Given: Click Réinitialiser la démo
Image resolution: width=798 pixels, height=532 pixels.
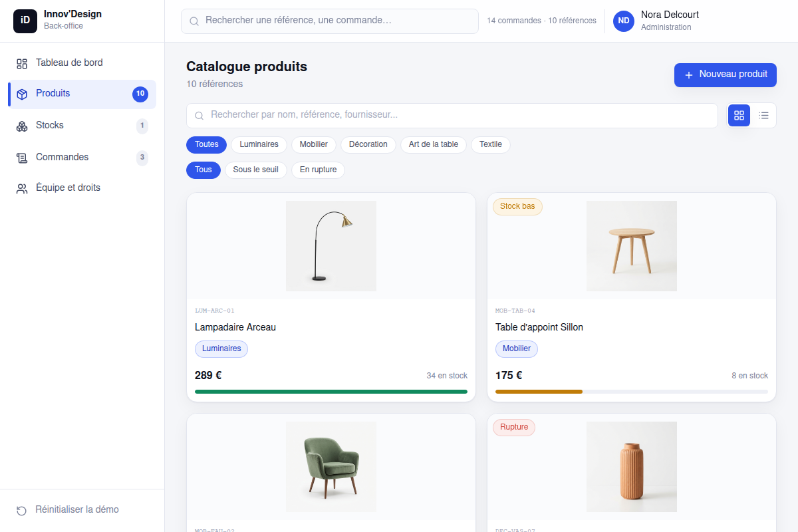Looking at the screenshot, I should tap(77, 509).
